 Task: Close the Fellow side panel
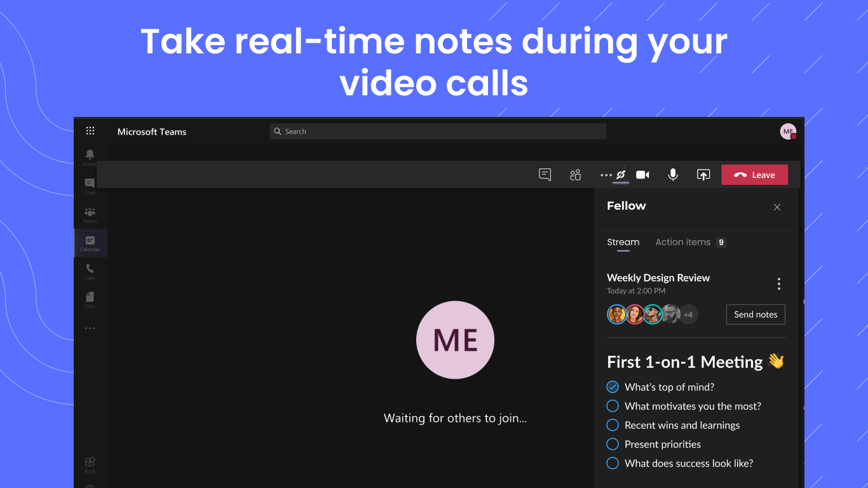776,207
